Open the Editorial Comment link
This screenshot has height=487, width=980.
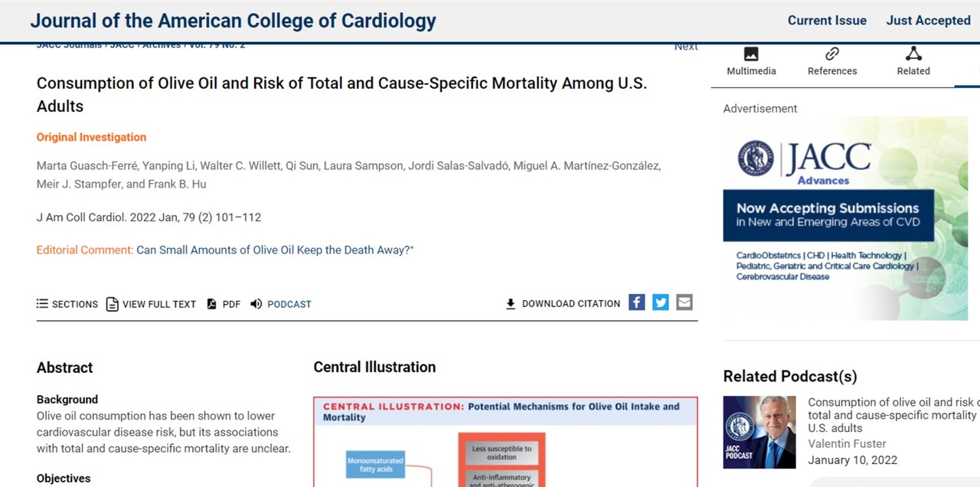coord(275,250)
